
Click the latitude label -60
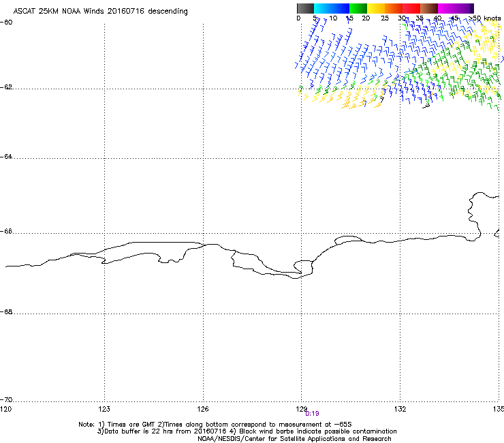[x=6, y=22]
